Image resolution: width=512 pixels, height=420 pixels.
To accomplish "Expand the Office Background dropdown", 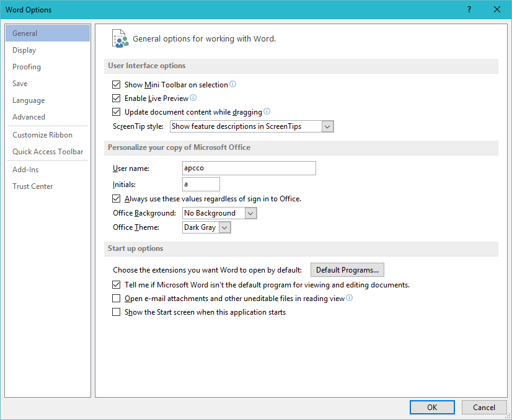I will pyautogui.click(x=250, y=213).
